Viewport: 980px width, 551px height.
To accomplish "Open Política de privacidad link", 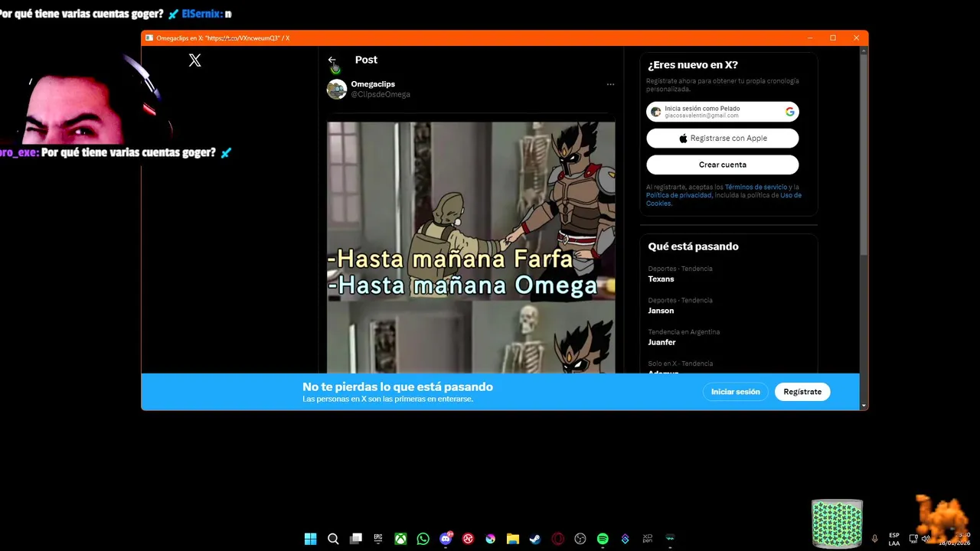I will 678,195.
